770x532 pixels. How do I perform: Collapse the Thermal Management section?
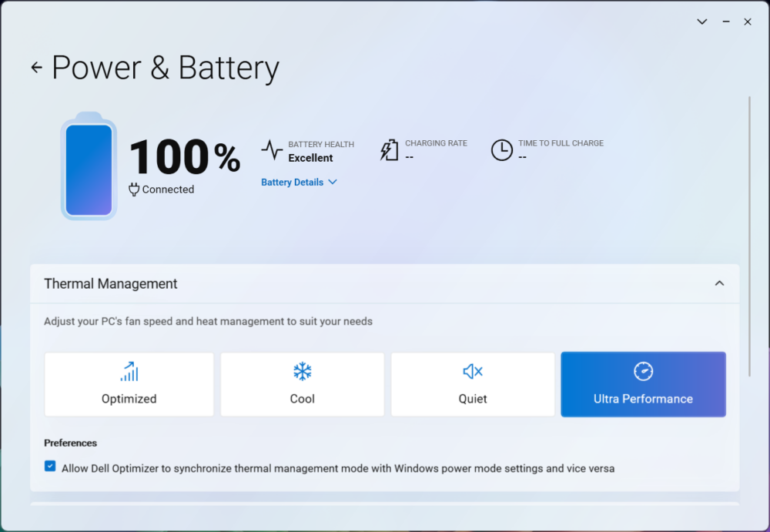[x=719, y=283]
